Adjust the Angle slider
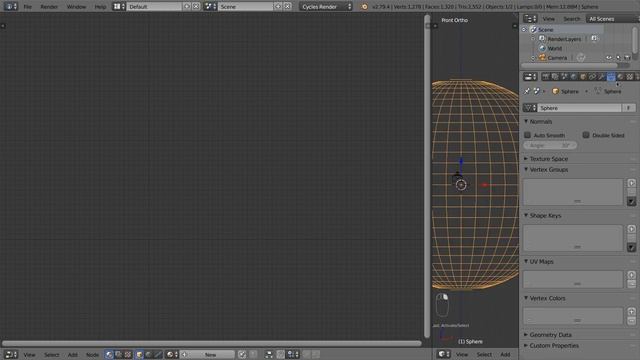 click(x=550, y=145)
